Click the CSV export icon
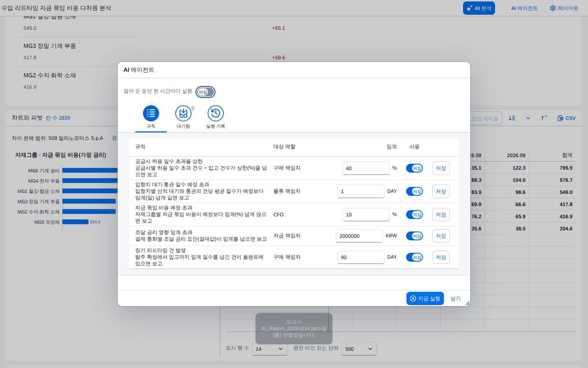 point(566,118)
